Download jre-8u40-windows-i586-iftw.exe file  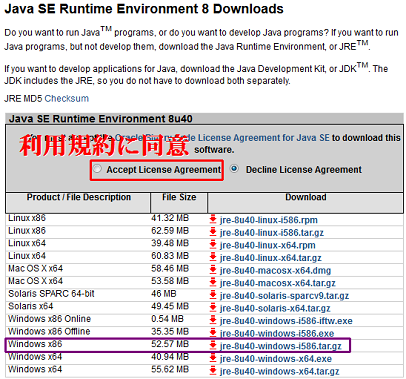(x=286, y=321)
